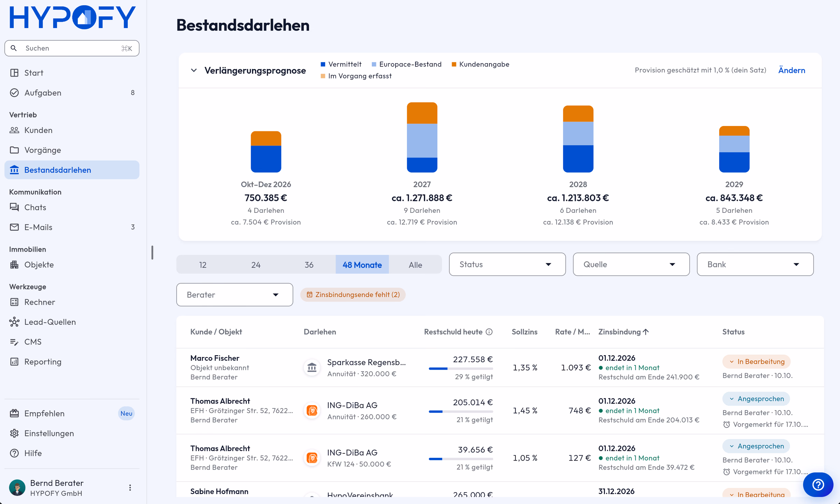Open Aufgaben checklist icon in sidebar
The image size is (840, 504).
[14, 93]
